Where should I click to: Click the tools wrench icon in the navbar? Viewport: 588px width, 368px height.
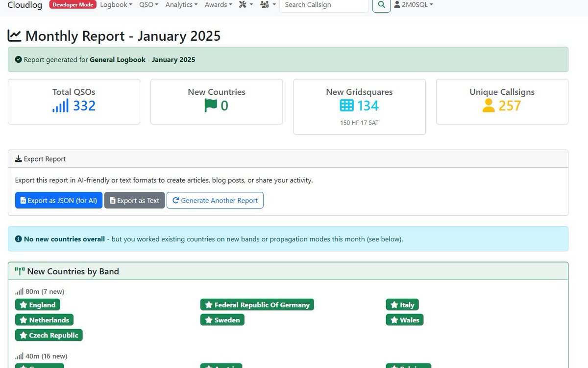pos(242,4)
